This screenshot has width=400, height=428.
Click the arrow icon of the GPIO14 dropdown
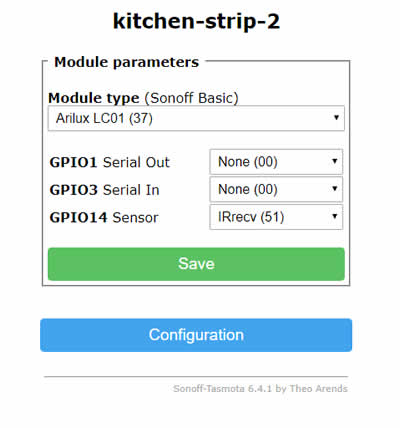tap(334, 217)
